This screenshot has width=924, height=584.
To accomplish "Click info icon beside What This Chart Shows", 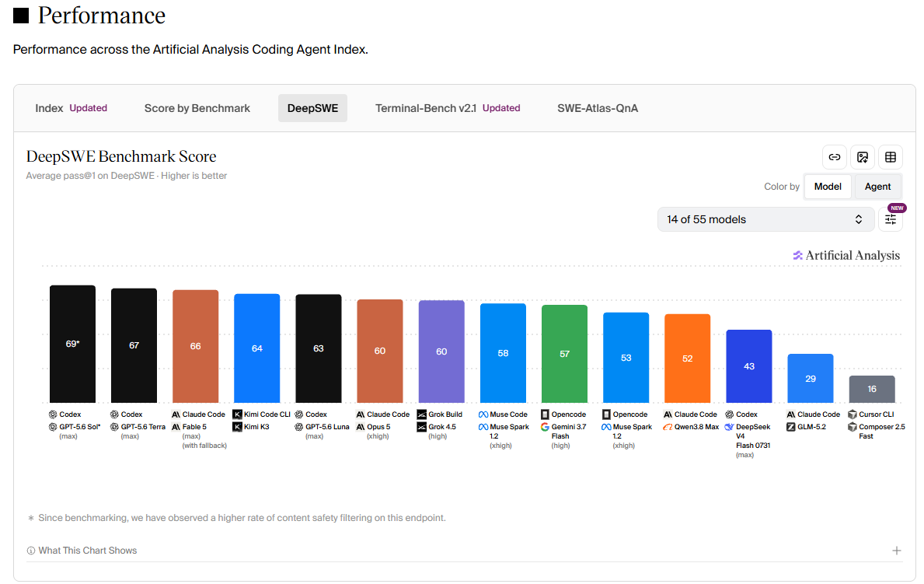I will click(x=30, y=551).
